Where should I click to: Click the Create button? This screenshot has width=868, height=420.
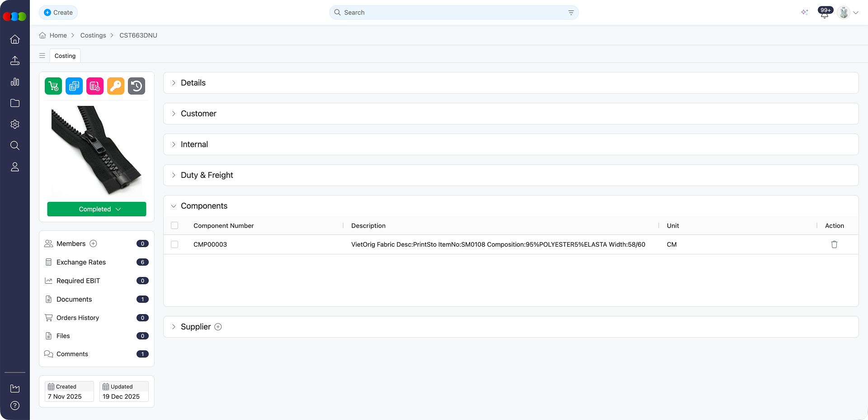[58, 13]
